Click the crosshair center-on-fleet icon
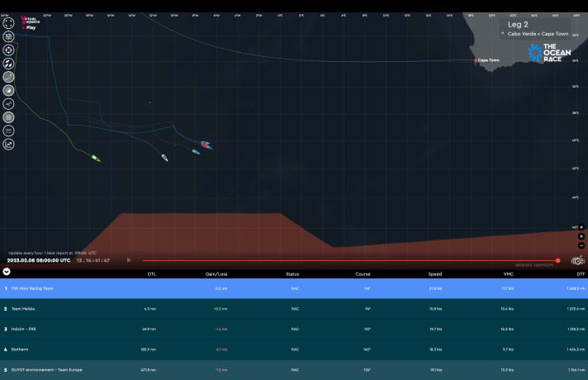Viewport: 588px width, 380px height. (x=8, y=50)
